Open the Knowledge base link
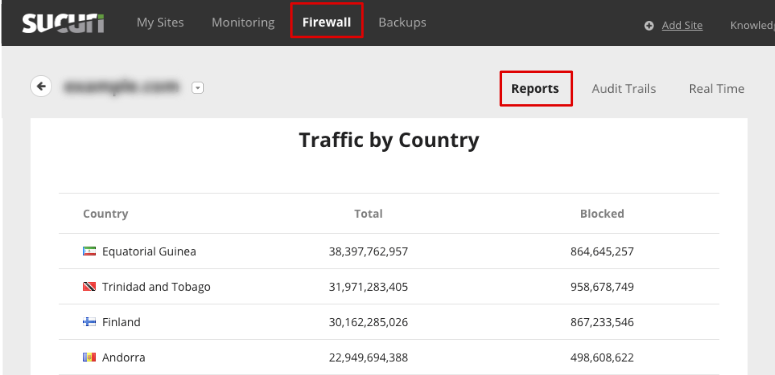The image size is (775, 375). coord(752,25)
